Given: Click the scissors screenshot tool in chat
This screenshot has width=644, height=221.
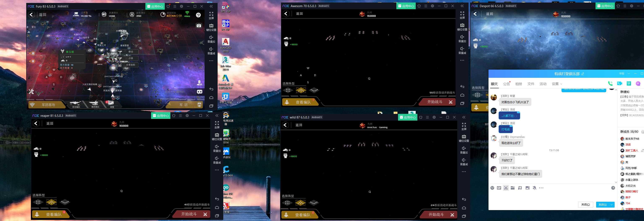Looking at the screenshot, I should [506, 188].
